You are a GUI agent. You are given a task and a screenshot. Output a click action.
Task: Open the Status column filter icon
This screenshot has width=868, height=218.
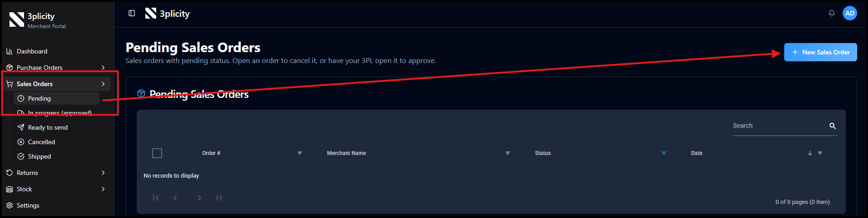tap(664, 153)
